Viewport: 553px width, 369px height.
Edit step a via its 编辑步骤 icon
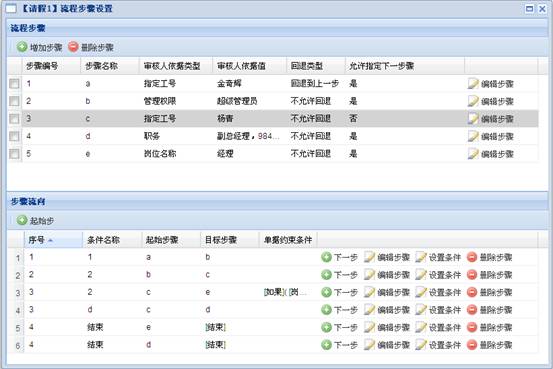coord(490,84)
